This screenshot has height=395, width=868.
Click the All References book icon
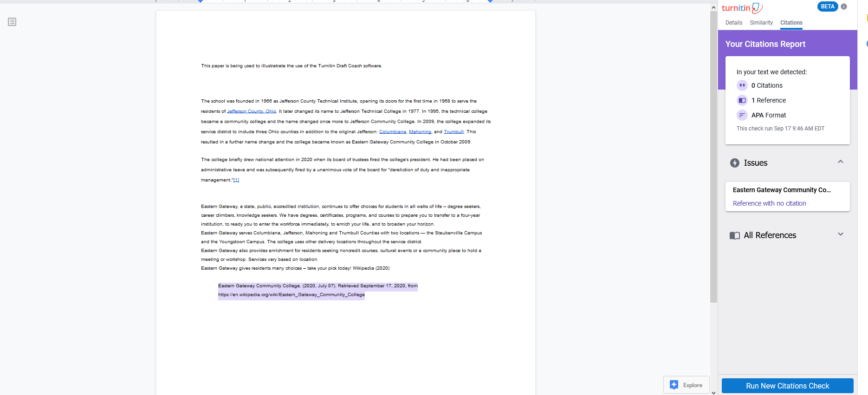[734, 235]
